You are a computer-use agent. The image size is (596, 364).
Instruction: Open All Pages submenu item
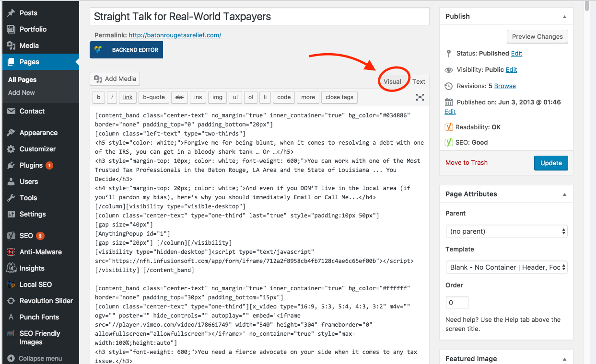click(x=22, y=80)
